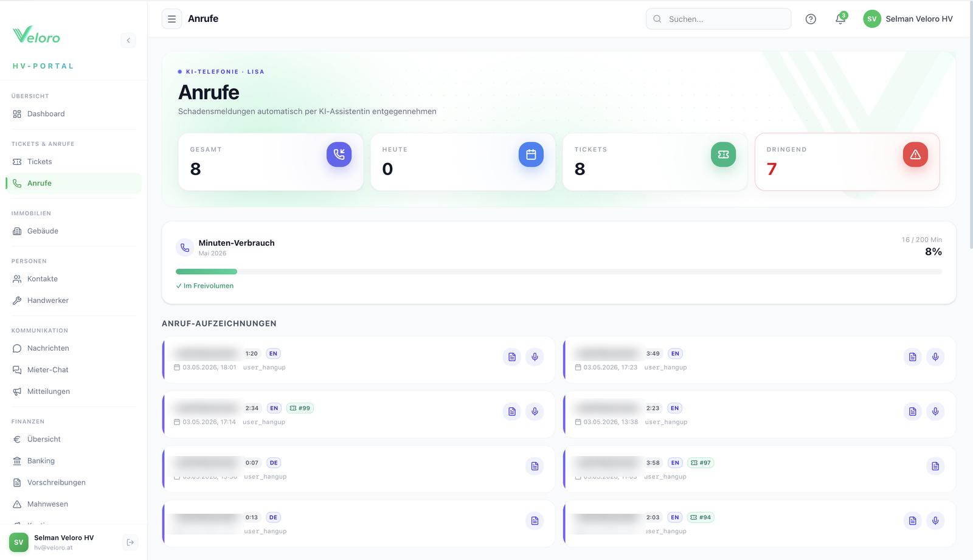Click the Heute card showing 0
This screenshot has height=560, width=973.
[x=463, y=162]
